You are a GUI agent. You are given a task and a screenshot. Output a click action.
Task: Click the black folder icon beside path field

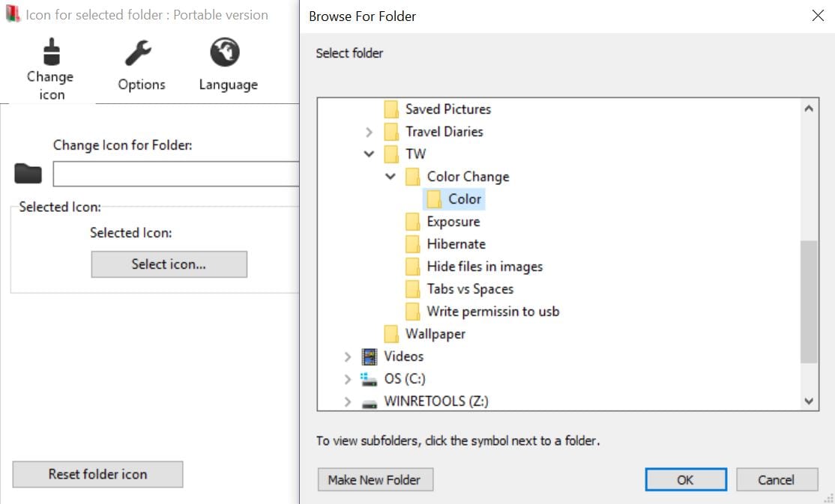pos(28,174)
